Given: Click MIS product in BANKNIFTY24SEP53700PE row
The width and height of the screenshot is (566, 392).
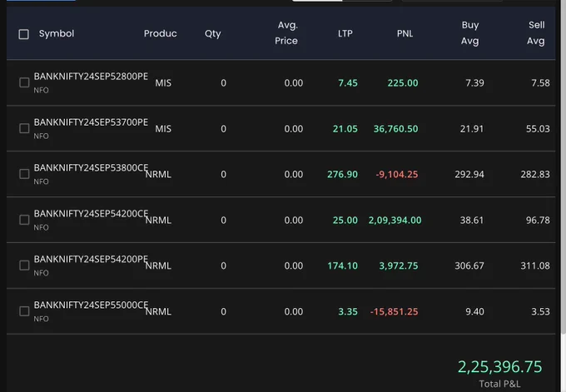Looking at the screenshot, I should (x=163, y=129).
